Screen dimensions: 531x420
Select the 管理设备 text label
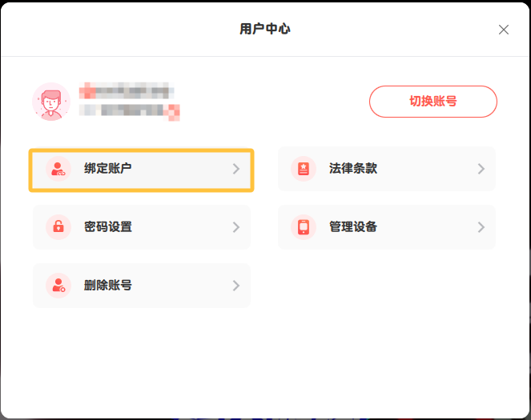(x=353, y=227)
